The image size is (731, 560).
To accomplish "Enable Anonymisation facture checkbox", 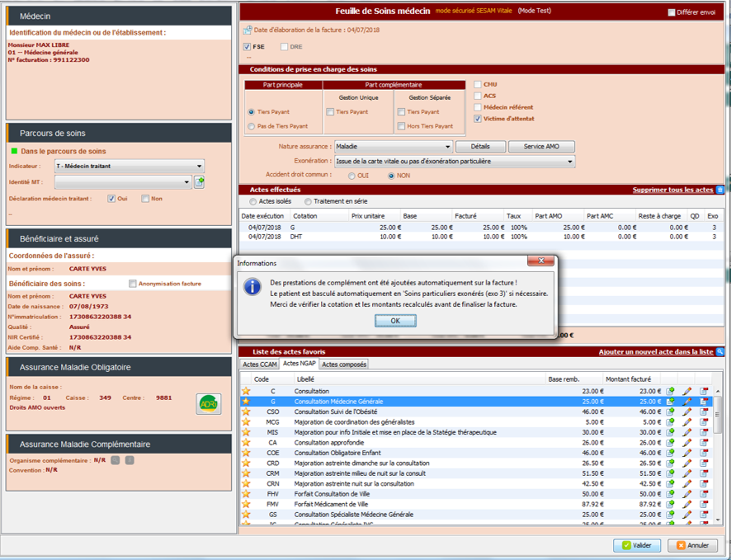I will [133, 284].
